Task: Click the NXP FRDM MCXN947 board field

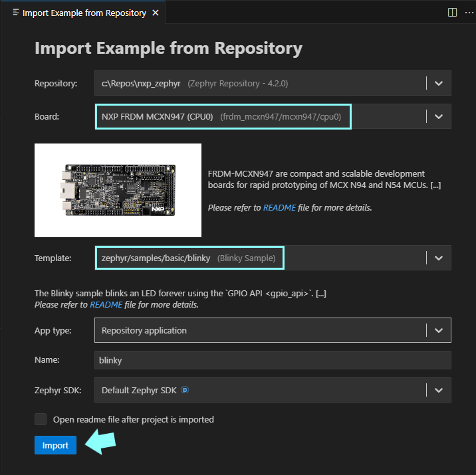Action: [x=273, y=116]
